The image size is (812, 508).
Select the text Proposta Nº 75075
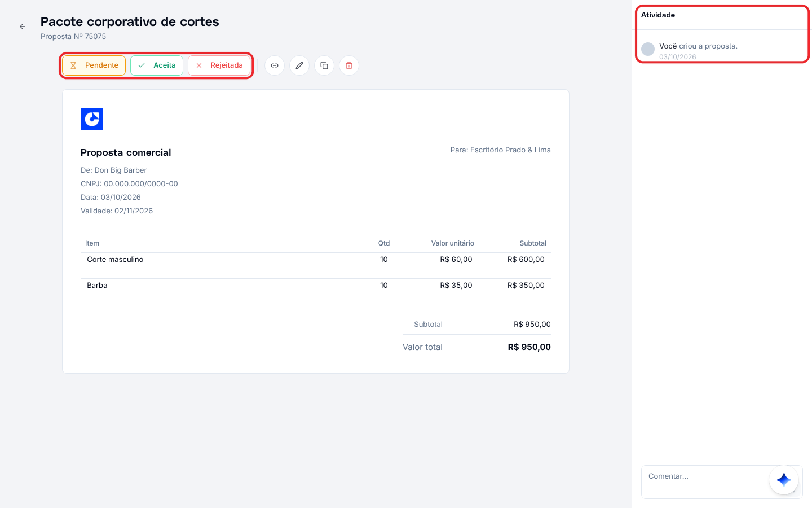[73, 36]
